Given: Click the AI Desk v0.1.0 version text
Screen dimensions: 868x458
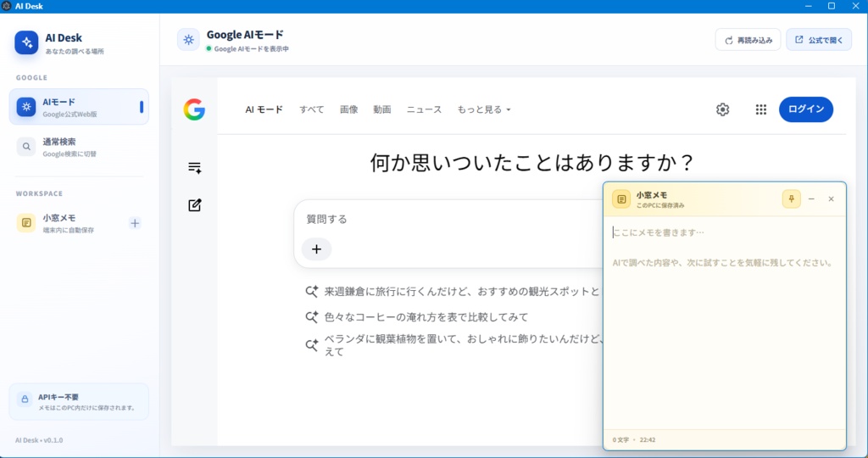Looking at the screenshot, I should 39,440.
